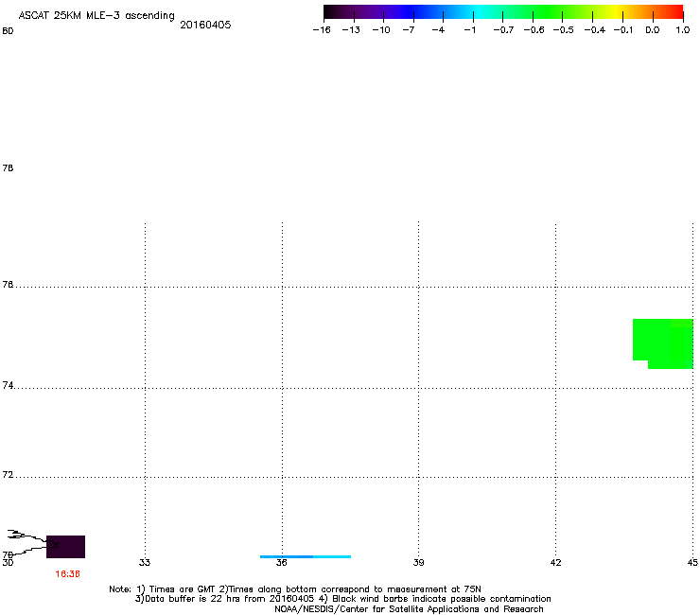Click the -7 colorbar label
Image resolution: width=700 pixels, height=615 pixels.
pyautogui.click(x=408, y=30)
